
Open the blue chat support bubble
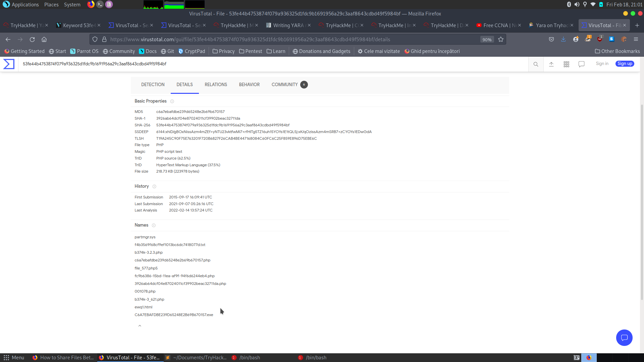pos(624,338)
